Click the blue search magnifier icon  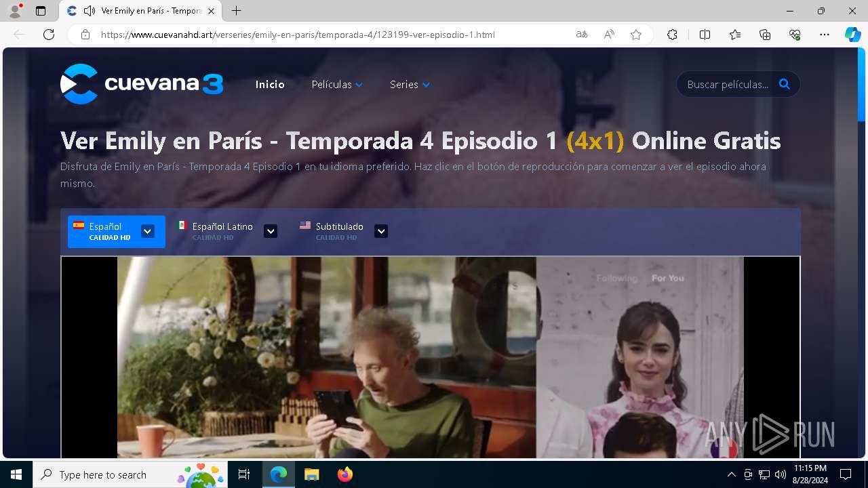[785, 85]
